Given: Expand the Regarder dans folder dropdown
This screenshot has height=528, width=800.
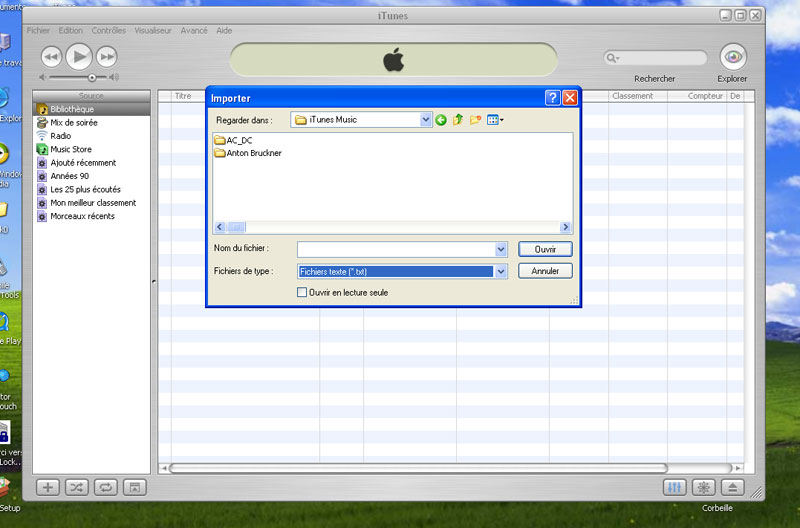Looking at the screenshot, I should (x=426, y=120).
